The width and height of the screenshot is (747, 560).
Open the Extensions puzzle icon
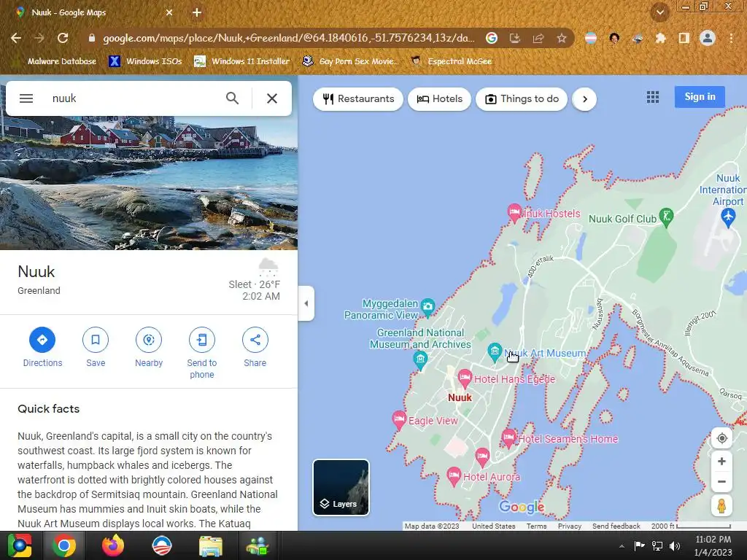[x=660, y=38]
